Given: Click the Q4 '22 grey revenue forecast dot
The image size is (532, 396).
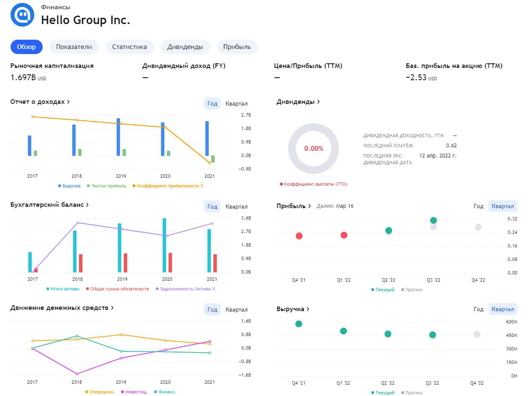Looking at the screenshot, I should pos(477,334).
